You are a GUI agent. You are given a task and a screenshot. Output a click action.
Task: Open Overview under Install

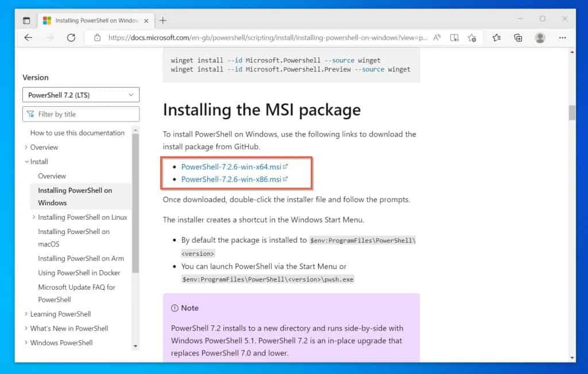click(x=52, y=176)
